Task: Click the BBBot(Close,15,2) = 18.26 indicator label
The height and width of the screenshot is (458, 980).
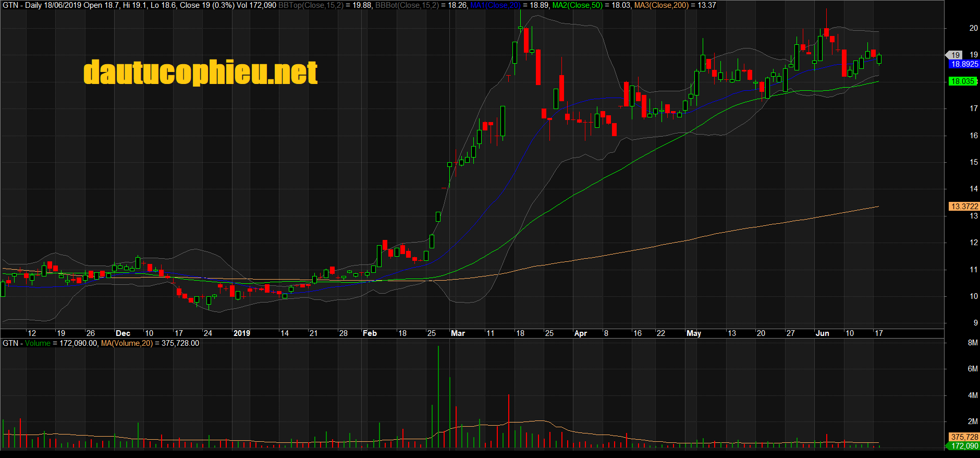Action: [421, 5]
